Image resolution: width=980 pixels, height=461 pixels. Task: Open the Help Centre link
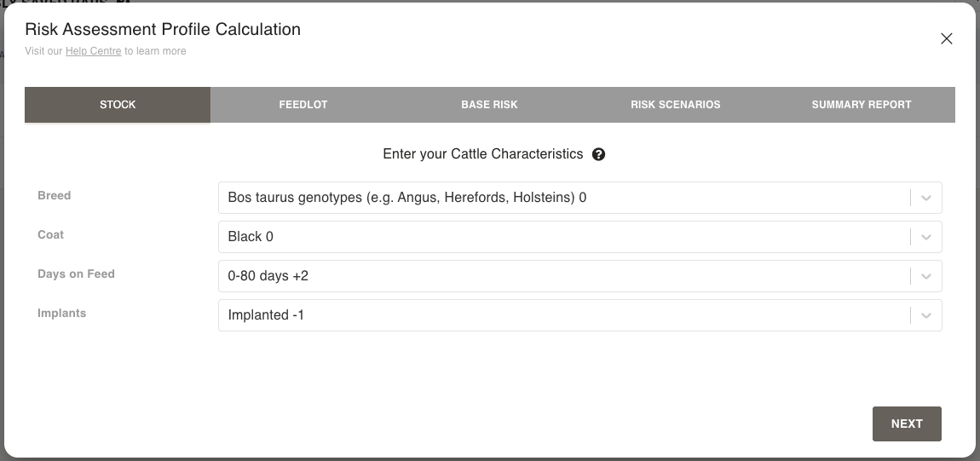(x=93, y=51)
